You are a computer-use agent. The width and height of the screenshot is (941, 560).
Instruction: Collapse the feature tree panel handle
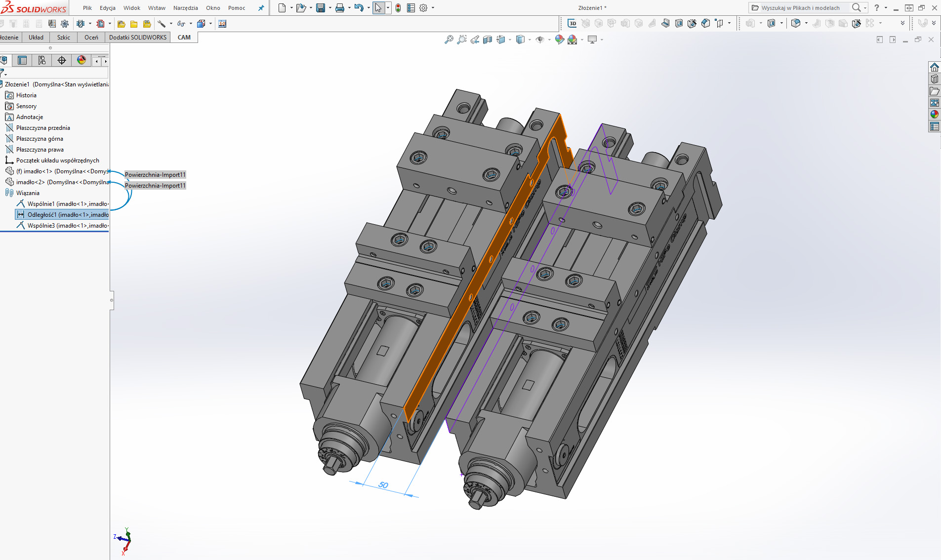[x=112, y=300]
